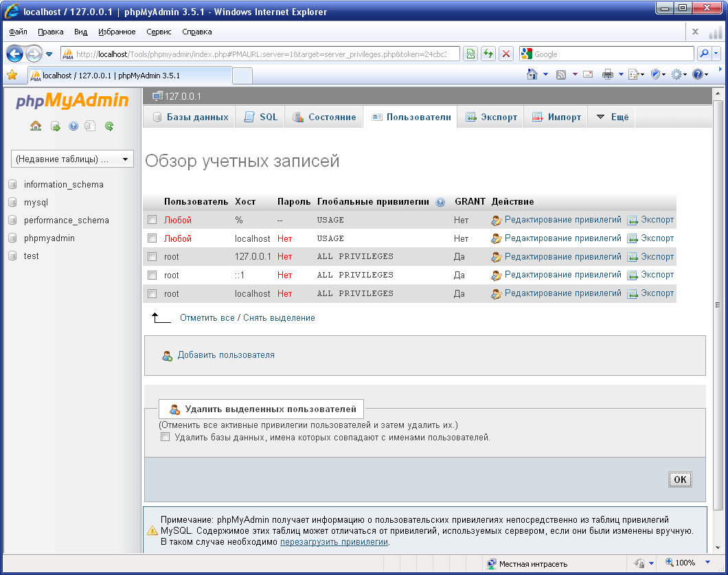The height and width of the screenshot is (575, 728).
Task: Click edit privileges icon for Любой % row
Action: [x=497, y=220]
